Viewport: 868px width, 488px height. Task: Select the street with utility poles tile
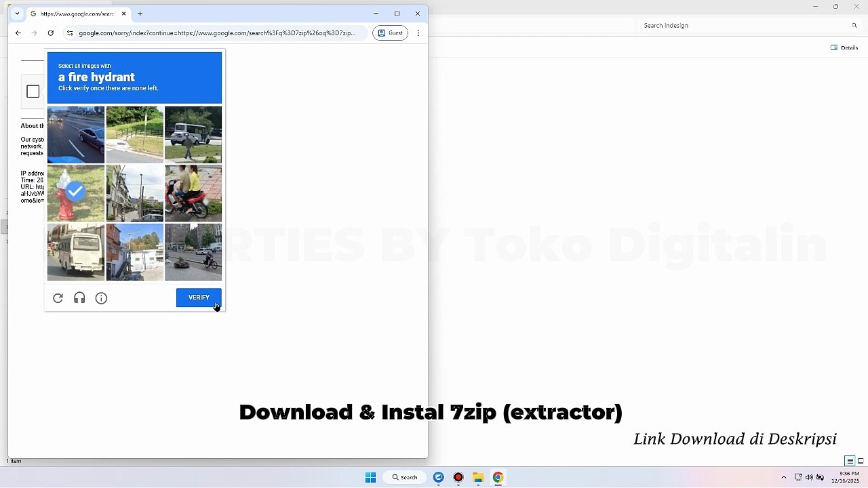click(x=135, y=193)
